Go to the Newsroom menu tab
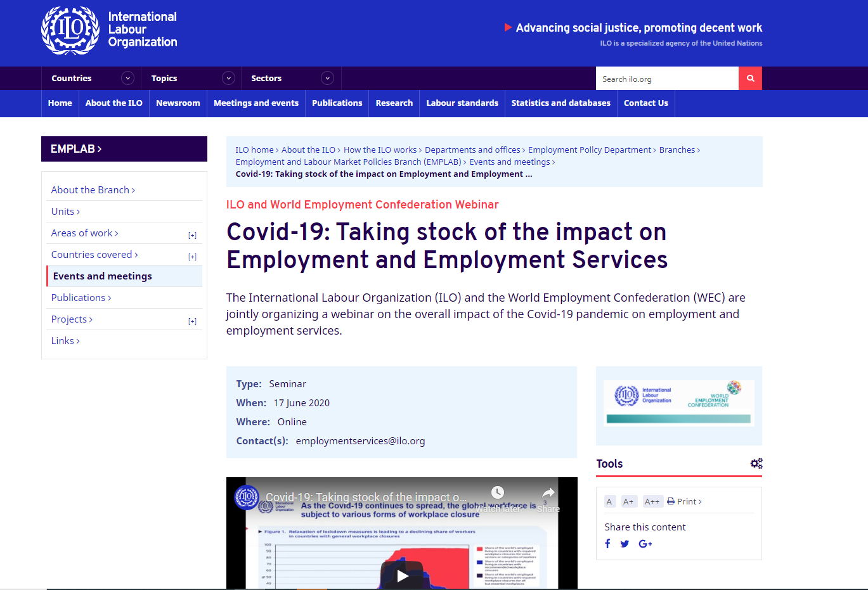 point(178,103)
